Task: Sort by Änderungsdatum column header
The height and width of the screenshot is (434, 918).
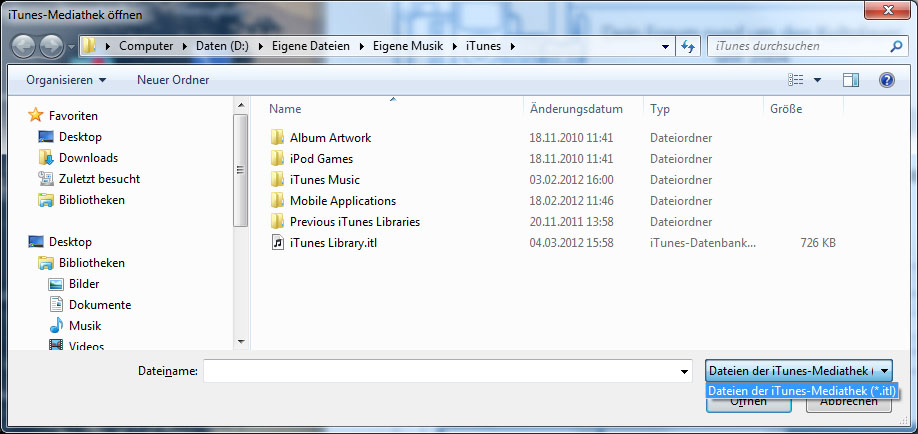Action: (x=576, y=109)
